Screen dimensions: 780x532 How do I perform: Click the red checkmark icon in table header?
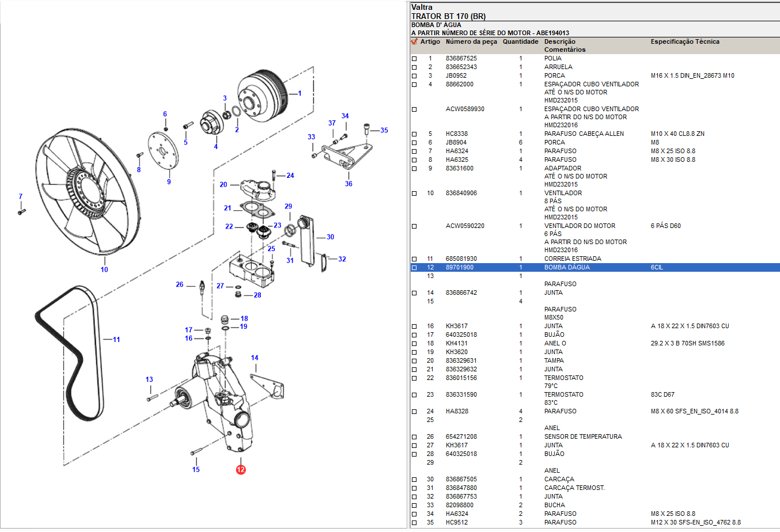414,41
